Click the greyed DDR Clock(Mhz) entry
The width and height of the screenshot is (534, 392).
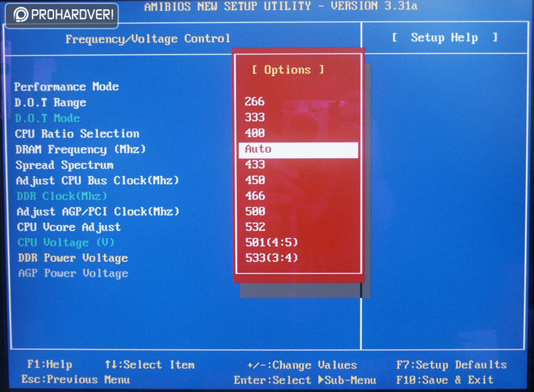click(62, 196)
